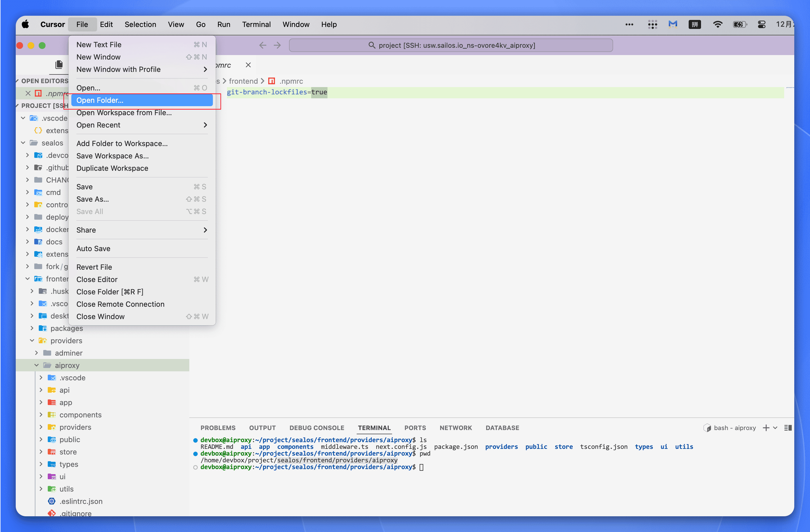Click the navigate back arrow icon
The width and height of the screenshot is (810, 532).
coord(262,45)
